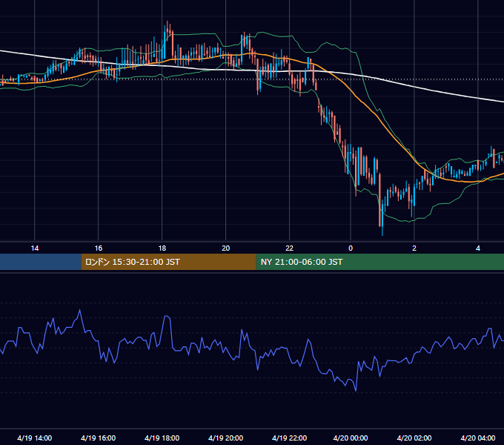Image resolution: width=504 pixels, height=445 pixels.
Task: Click the 4/20 02:00 date label
Action: (x=414, y=438)
